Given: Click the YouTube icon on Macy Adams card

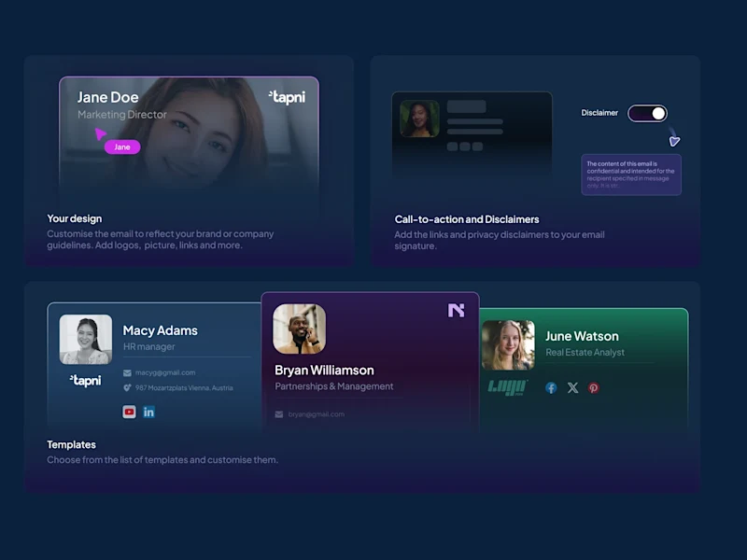Looking at the screenshot, I should click(129, 412).
